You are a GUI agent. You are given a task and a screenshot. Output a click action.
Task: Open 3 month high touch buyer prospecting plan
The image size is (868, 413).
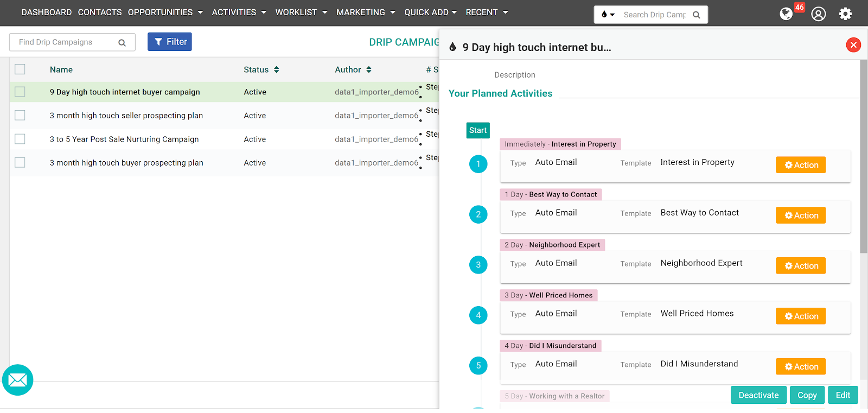pyautogui.click(x=126, y=162)
